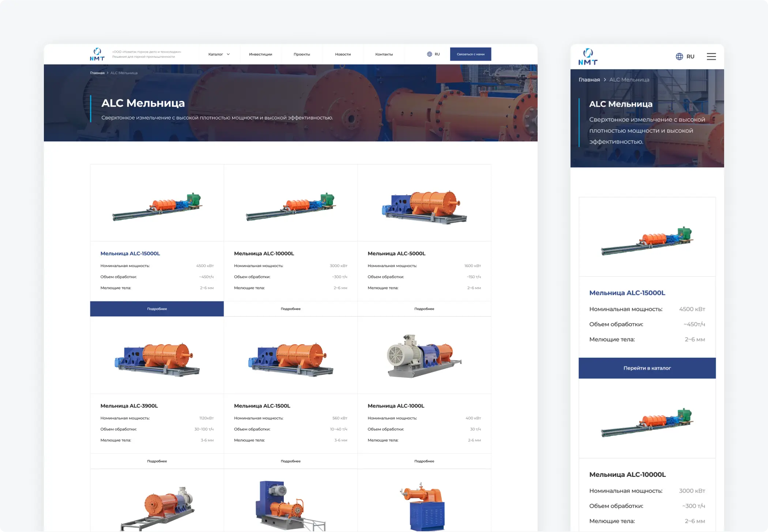Click the globe language icon in desktop header
Viewport: 768px width, 532px height.
point(429,54)
